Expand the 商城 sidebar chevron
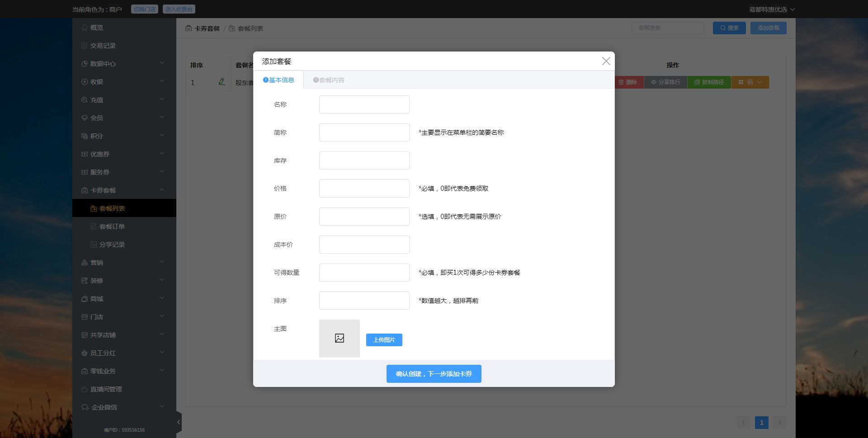868x438 pixels. (162, 298)
